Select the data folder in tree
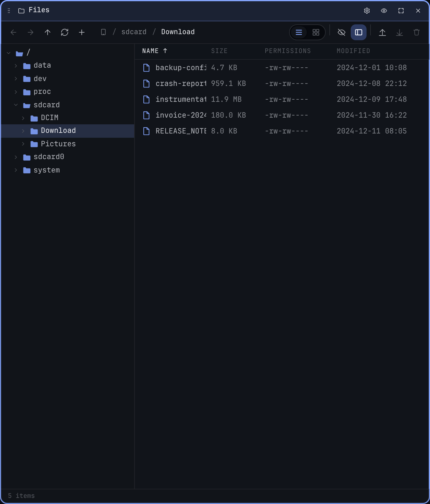This screenshot has height=504, width=430. click(x=68, y=66)
